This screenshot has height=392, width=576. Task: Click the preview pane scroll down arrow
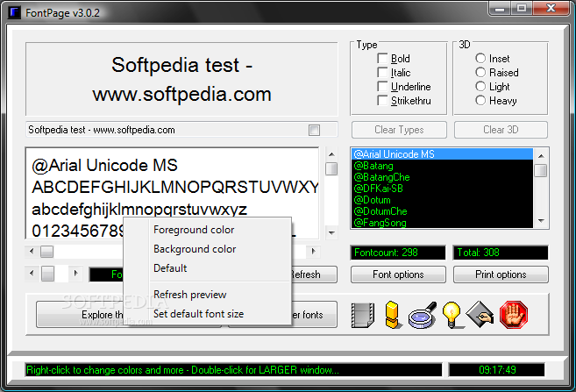click(331, 233)
